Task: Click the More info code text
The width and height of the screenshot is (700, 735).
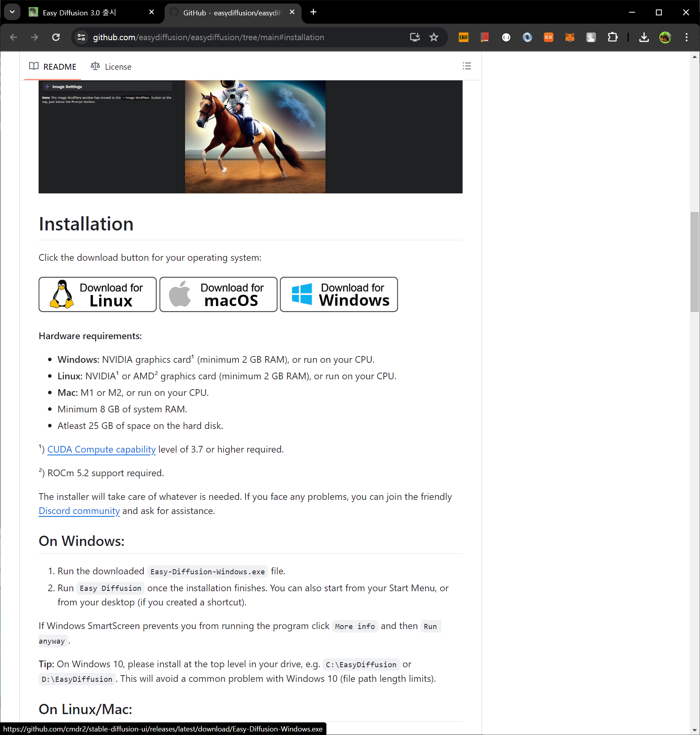Action: [355, 626]
